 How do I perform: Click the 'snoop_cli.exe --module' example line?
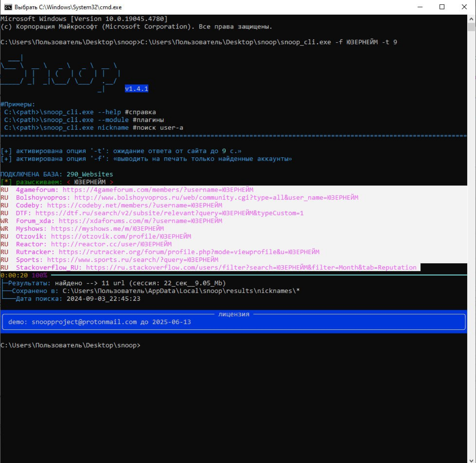(84, 120)
